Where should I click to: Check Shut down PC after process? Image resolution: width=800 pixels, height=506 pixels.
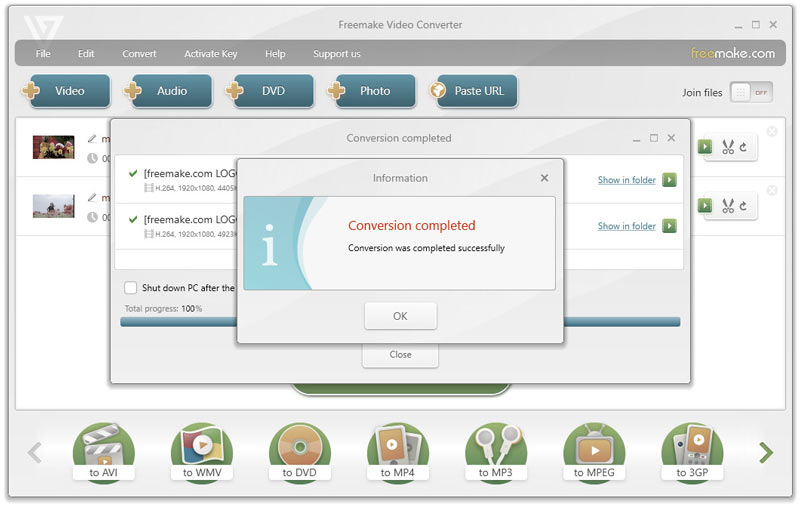click(131, 288)
